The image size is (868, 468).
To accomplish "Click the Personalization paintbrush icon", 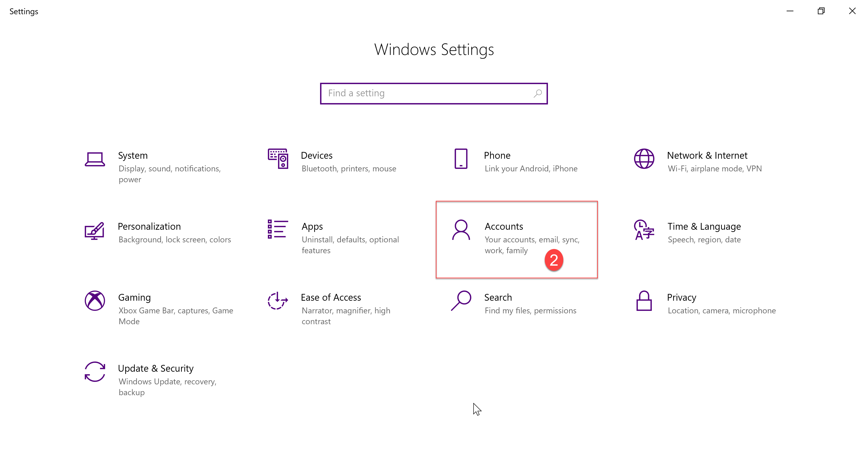I will [x=94, y=231].
